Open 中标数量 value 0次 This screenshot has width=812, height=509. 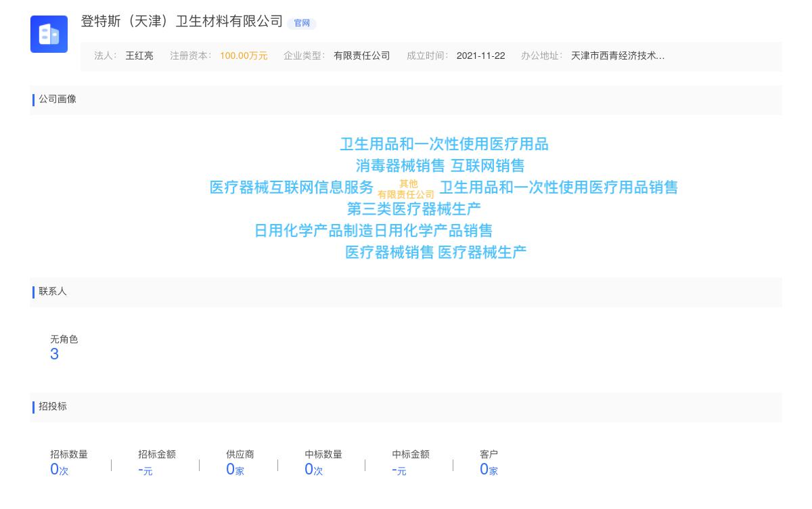pos(314,469)
